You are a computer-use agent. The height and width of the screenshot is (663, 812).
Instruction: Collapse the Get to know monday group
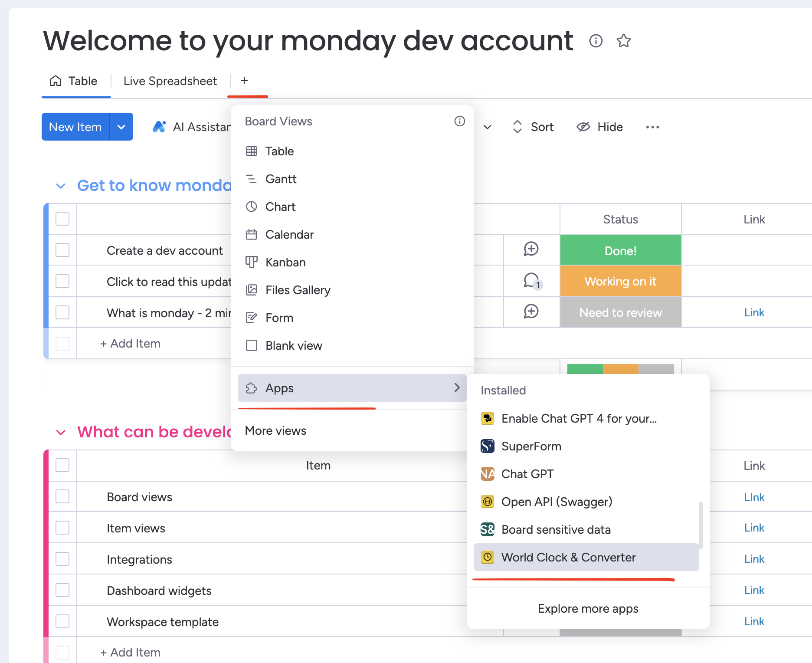point(61,186)
